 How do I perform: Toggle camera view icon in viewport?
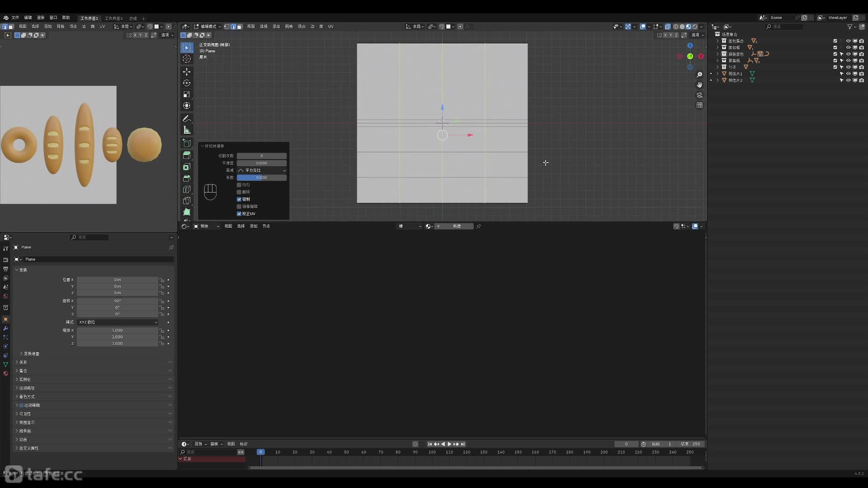click(699, 95)
